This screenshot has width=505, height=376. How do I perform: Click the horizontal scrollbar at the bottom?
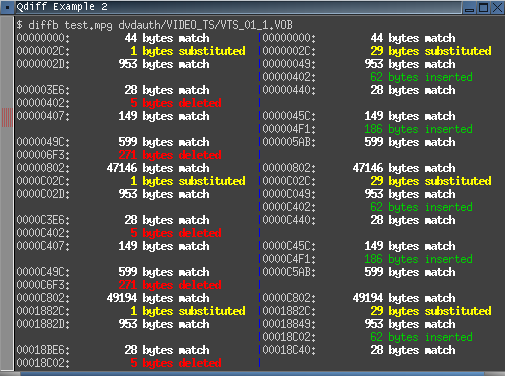(252, 374)
